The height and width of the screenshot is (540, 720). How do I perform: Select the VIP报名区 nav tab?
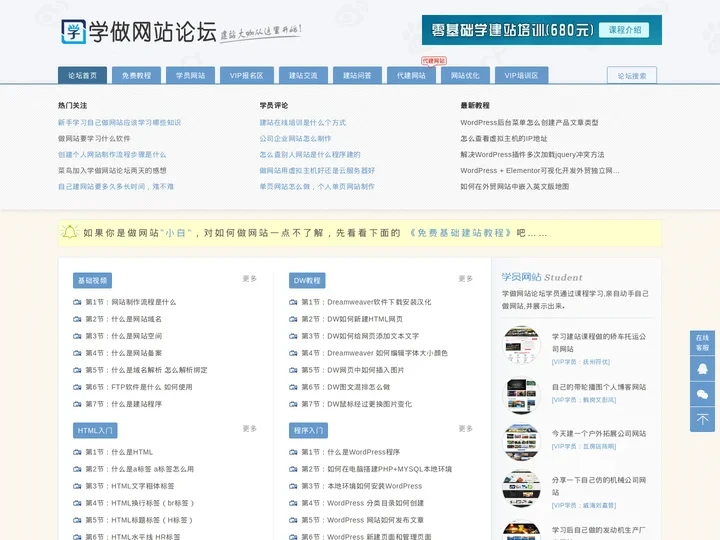pyautogui.click(x=247, y=75)
